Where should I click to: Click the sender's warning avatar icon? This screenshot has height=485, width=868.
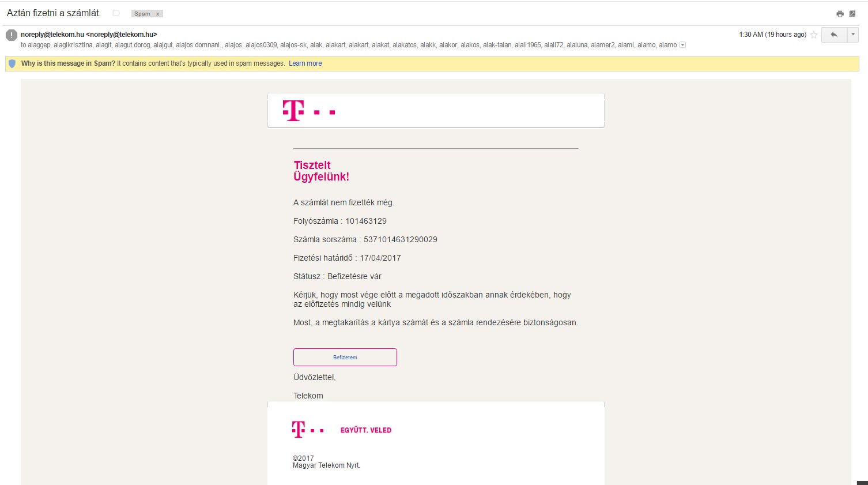(12, 36)
